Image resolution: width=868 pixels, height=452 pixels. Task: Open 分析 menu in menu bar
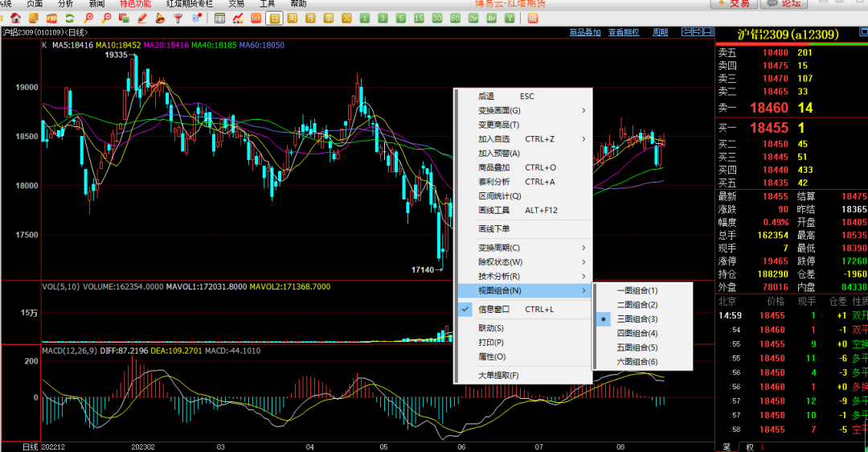click(x=65, y=4)
